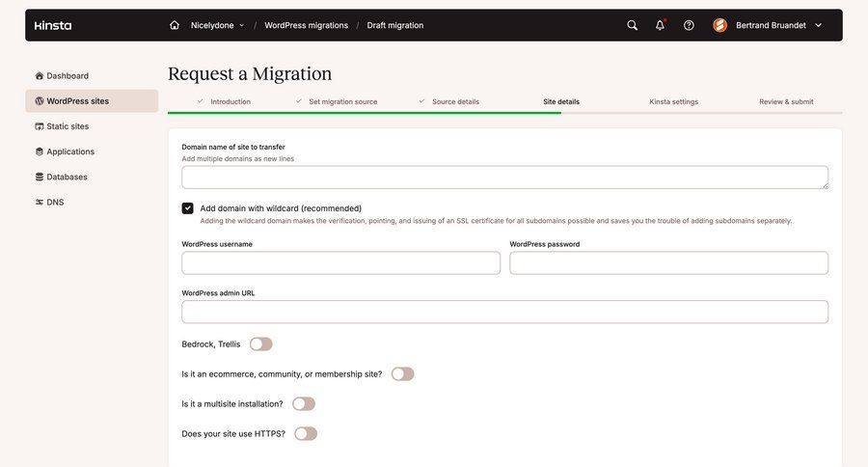The width and height of the screenshot is (868, 467).
Task: Go to the Kinsta settings step
Action: (673, 101)
